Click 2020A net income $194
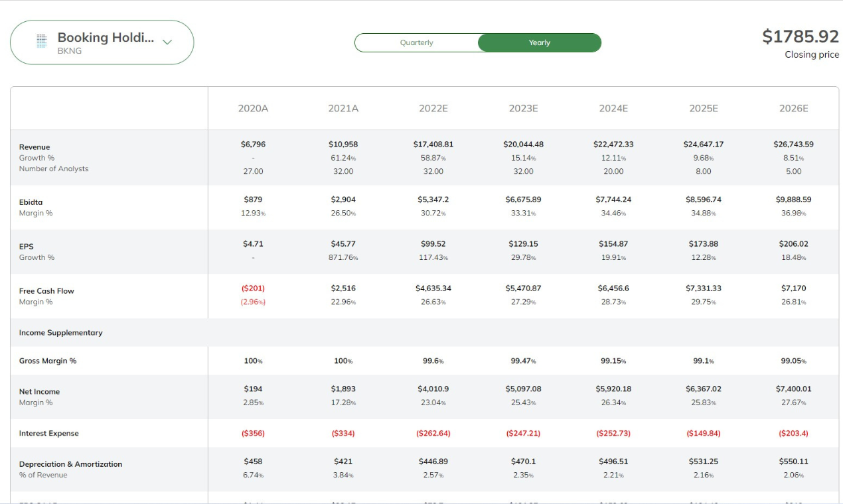The width and height of the screenshot is (843, 504). pyautogui.click(x=253, y=389)
